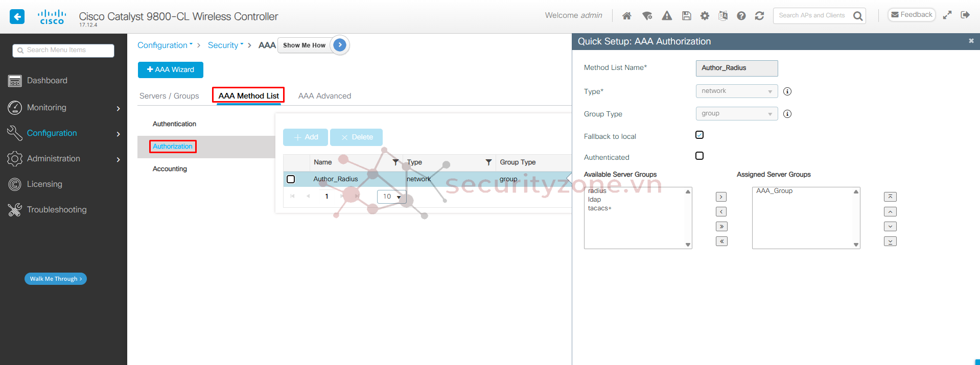Click the blue back arrow icon

coord(17,16)
